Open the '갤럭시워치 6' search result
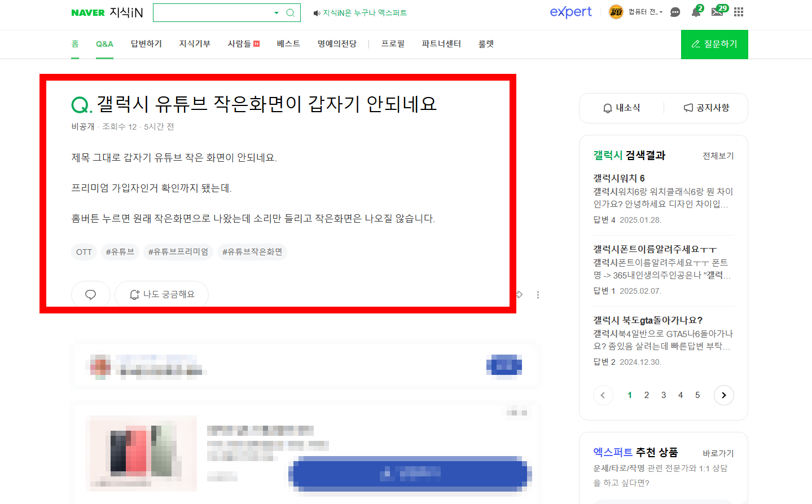This screenshot has height=504, width=812. point(619,178)
